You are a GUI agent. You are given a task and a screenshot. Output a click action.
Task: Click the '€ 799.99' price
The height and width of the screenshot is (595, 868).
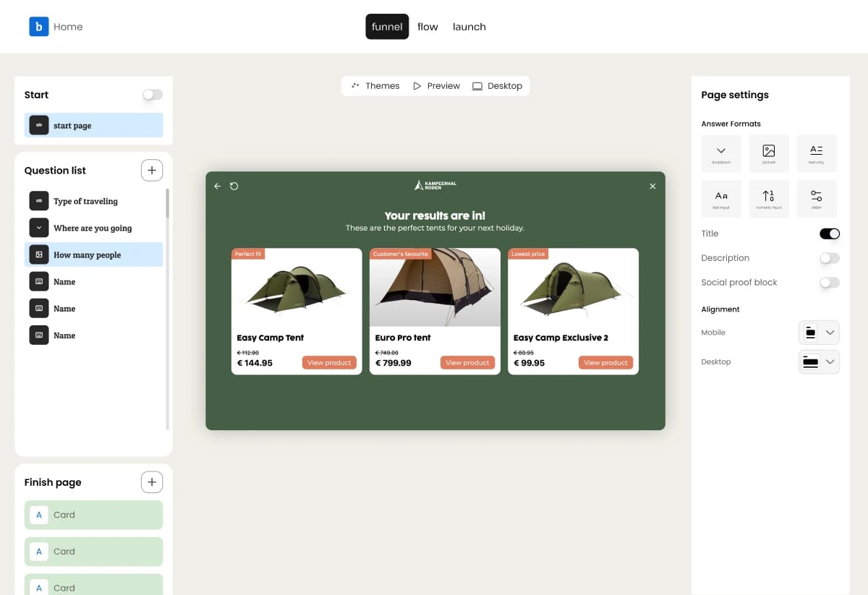pyautogui.click(x=393, y=363)
